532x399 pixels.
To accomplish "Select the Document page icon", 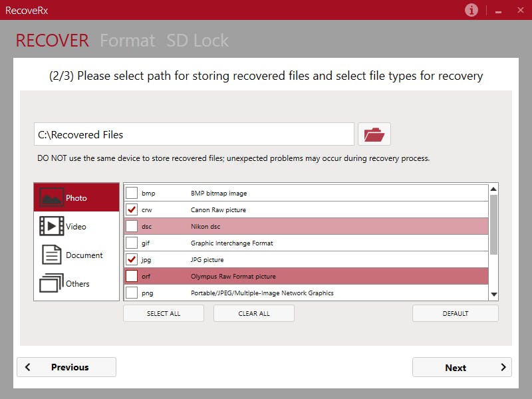I will pos(52,255).
